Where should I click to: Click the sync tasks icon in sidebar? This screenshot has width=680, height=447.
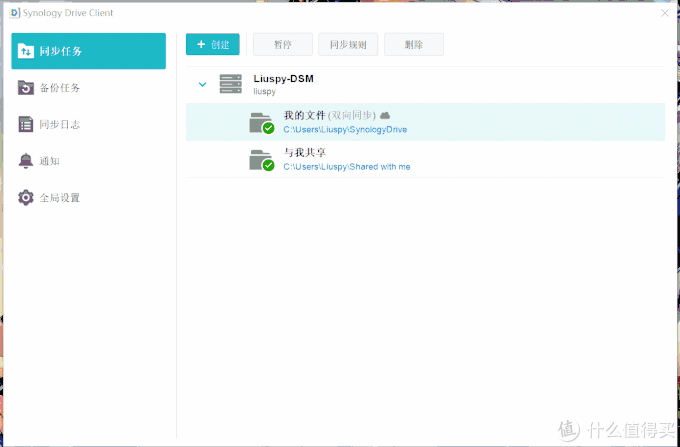point(26,51)
